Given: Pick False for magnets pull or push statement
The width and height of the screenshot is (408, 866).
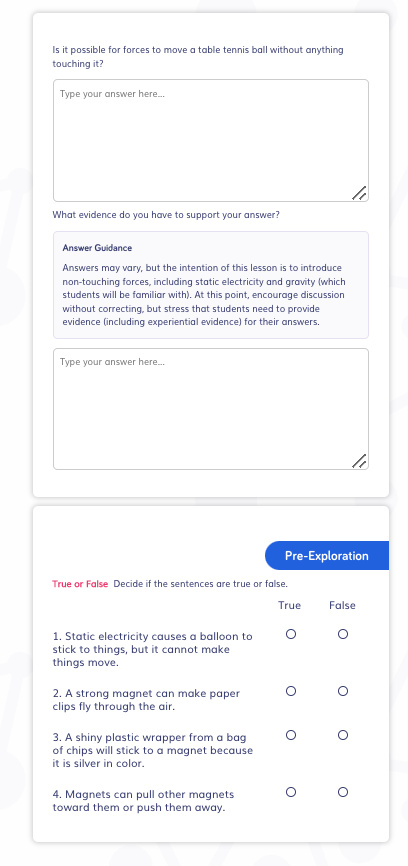Looking at the screenshot, I should 343,792.
